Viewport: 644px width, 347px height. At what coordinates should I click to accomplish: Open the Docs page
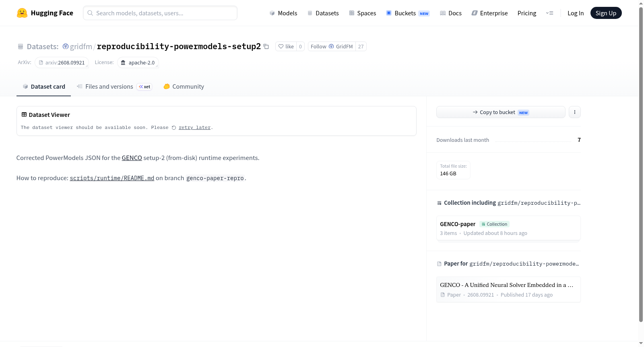451,13
